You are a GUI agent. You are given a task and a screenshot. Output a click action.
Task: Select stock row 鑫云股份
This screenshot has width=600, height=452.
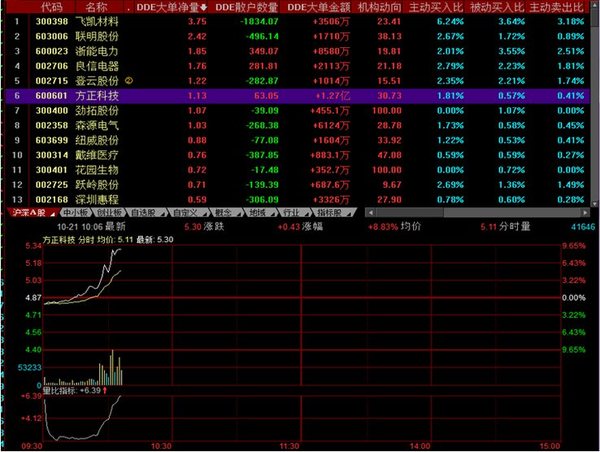coord(298,81)
